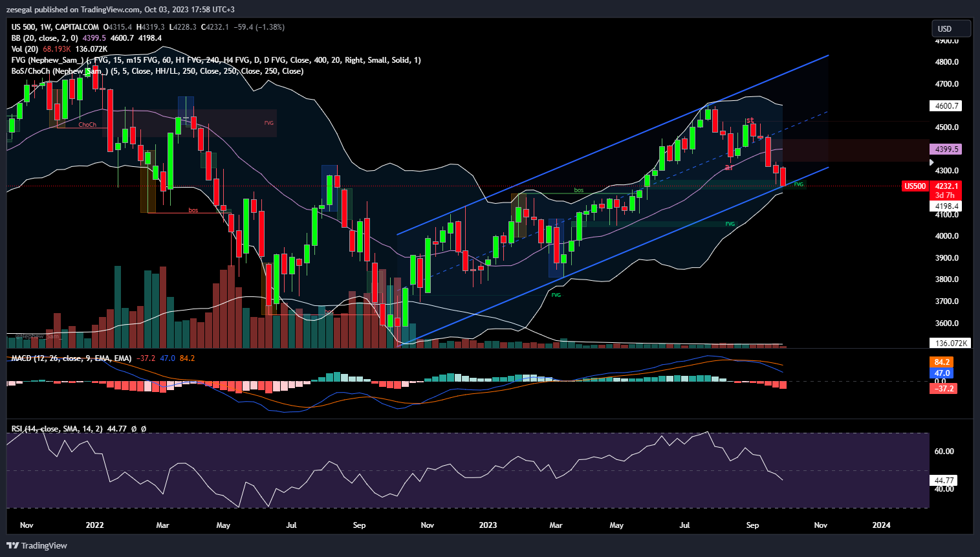Click the 3d 7h countdown label
The height and width of the screenshot is (557, 980).
(x=946, y=195)
